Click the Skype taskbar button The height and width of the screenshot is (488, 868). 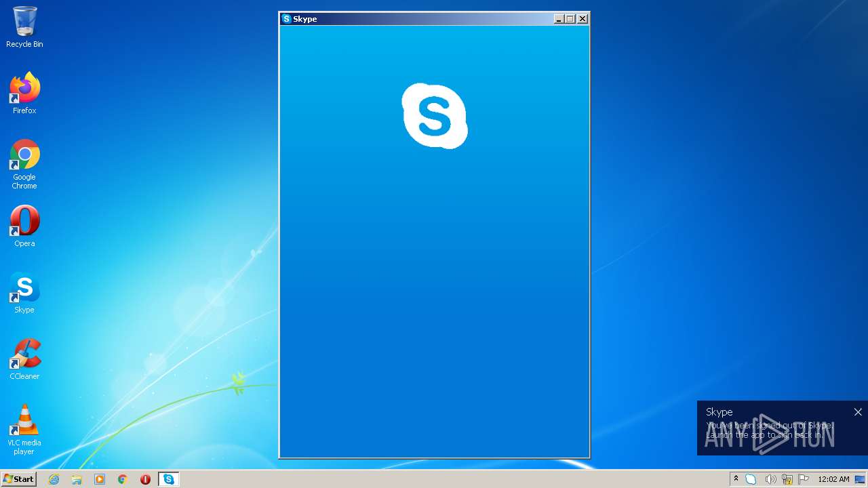coord(168,479)
